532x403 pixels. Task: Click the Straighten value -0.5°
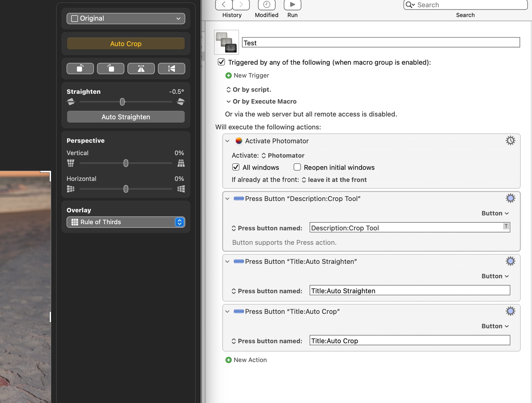point(177,92)
